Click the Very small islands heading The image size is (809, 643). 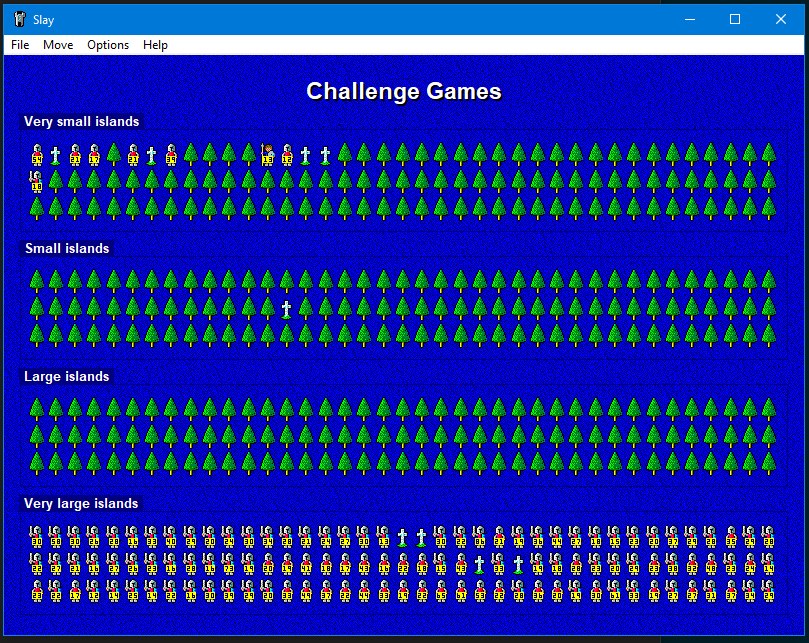[x=82, y=121]
